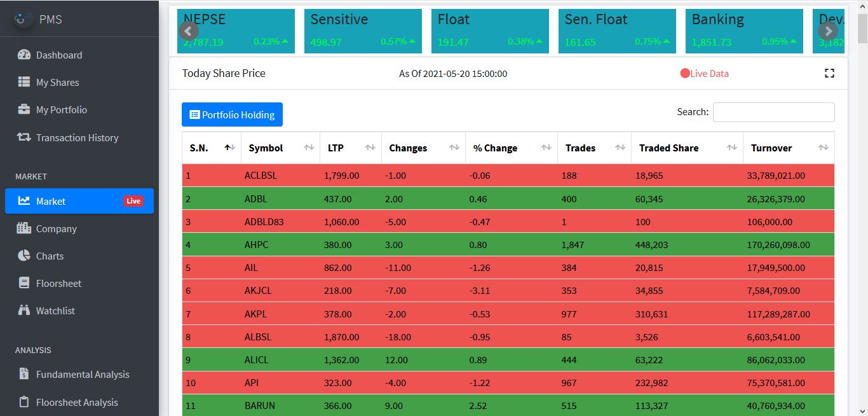Image resolution: width=868 pixels, height=416 pixels.
Task: Open the Floorsheet menu item
Action: point(58,283)
